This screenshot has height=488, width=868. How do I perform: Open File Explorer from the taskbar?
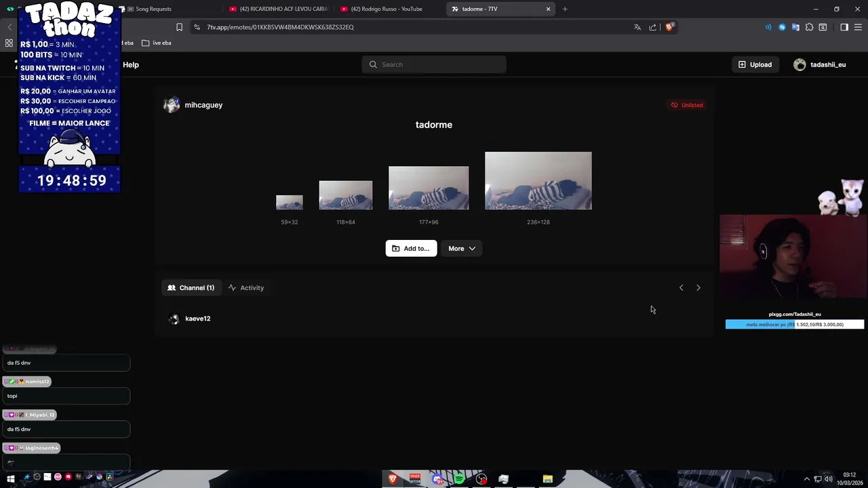[x=547, y=479]
